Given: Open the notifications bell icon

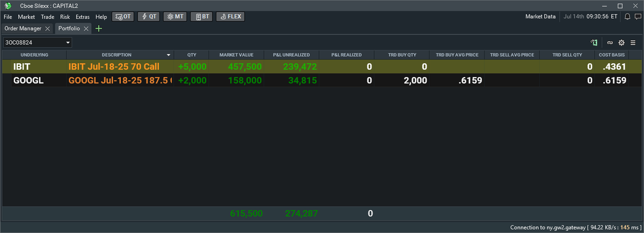Looking at the screenshot, I should click(627, 17).
